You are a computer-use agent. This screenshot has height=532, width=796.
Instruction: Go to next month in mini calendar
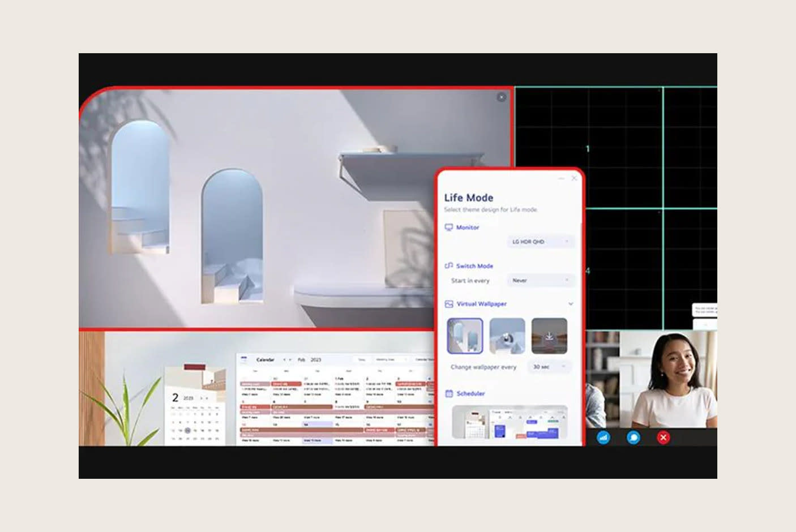pos(207,398)
